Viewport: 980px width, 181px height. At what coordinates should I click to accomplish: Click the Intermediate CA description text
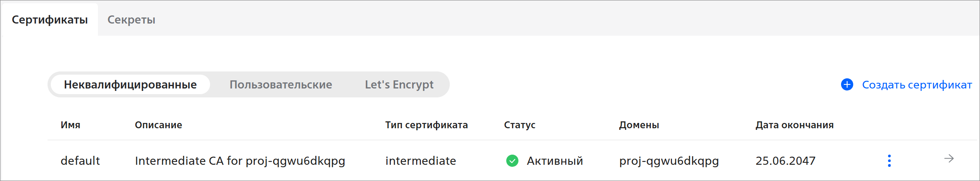coord(240,161)
